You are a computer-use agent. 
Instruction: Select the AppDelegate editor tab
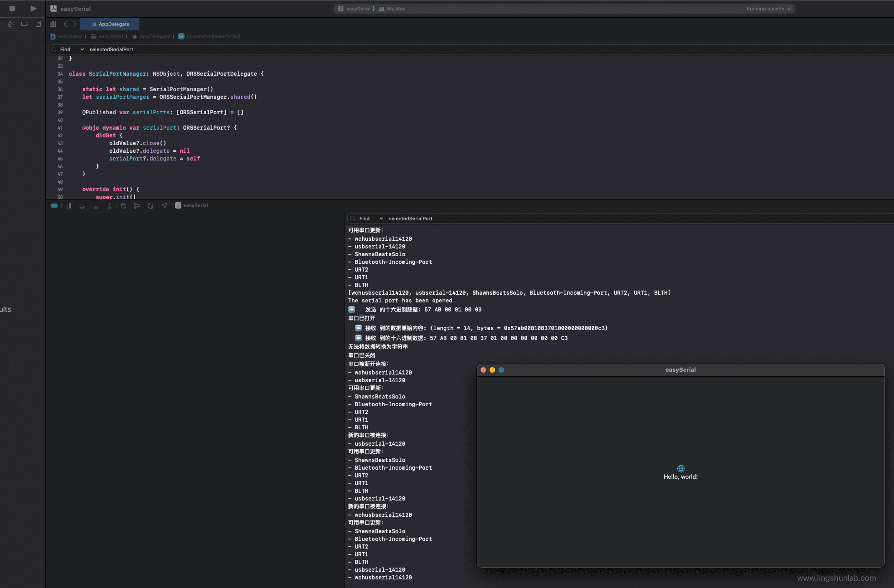[110, 24]
